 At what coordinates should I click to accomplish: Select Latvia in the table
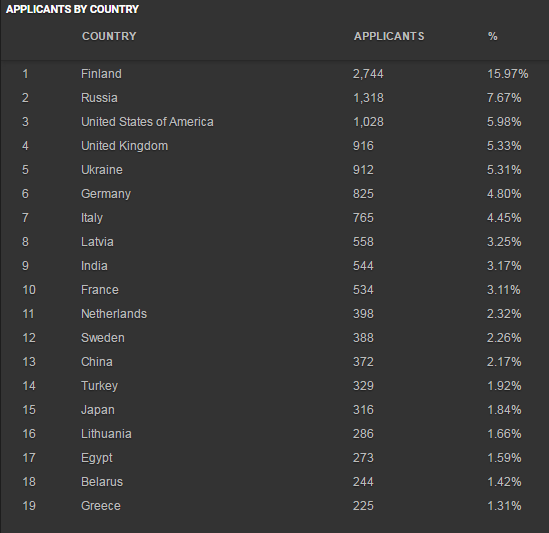(97, 242)
